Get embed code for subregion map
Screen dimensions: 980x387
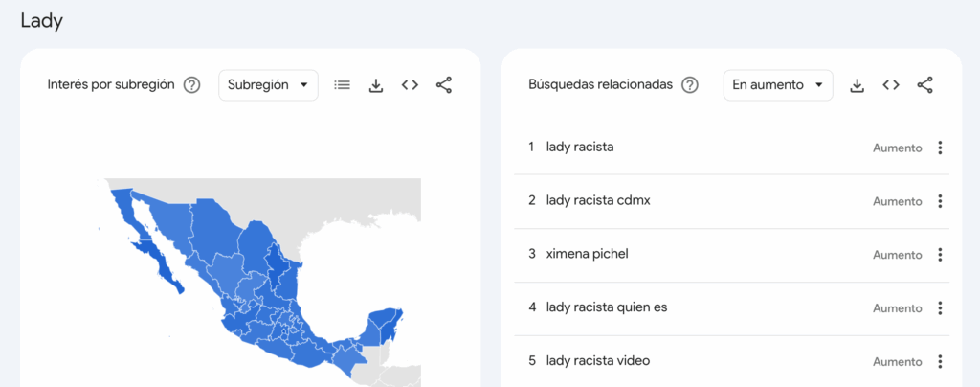point(410,85)
